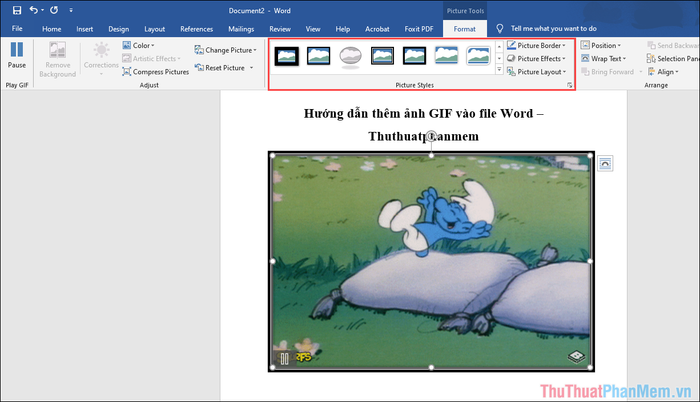Viewport: 700px width, 402px height.
Task: Open Picture Layout dropdown
Action: coord(536,71)
